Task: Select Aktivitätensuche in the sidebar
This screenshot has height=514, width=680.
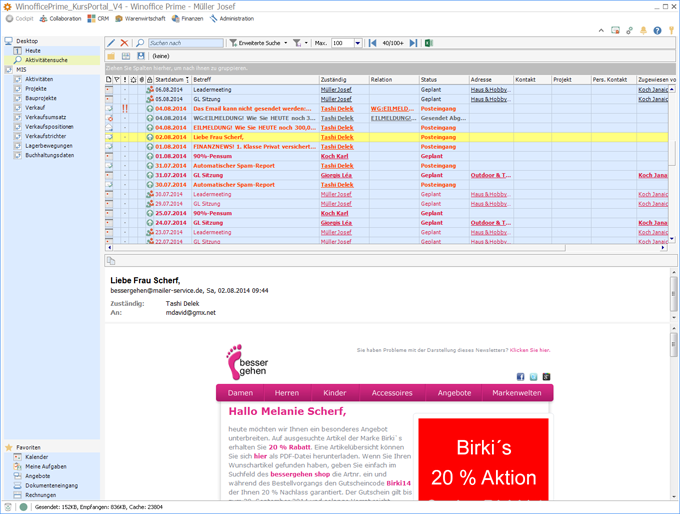Action: [x=46, y=60]
